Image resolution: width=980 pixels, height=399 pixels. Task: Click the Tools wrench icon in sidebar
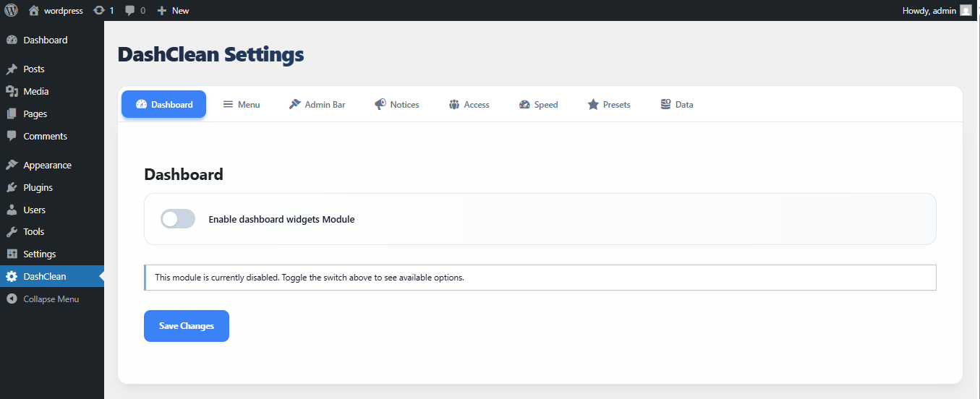coord(12,232)
